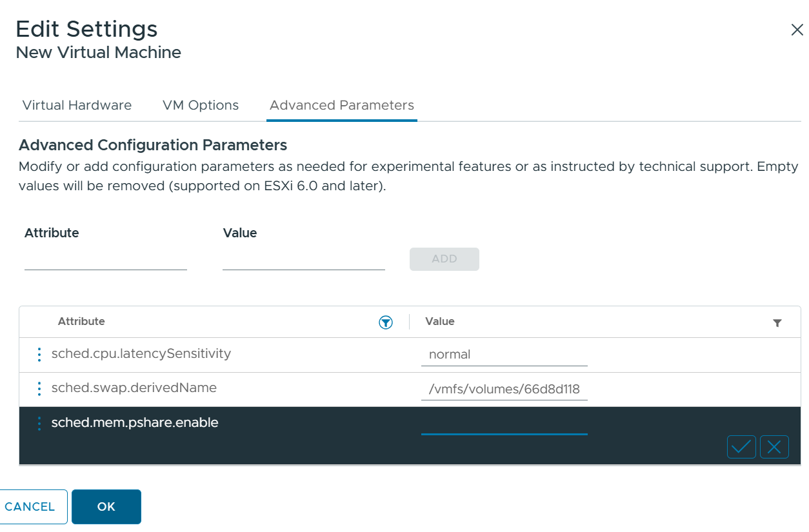Click the sched.mem.pshare.enable value field
Viewport: 809px width, 532px height.
click(x=504, y=424)
